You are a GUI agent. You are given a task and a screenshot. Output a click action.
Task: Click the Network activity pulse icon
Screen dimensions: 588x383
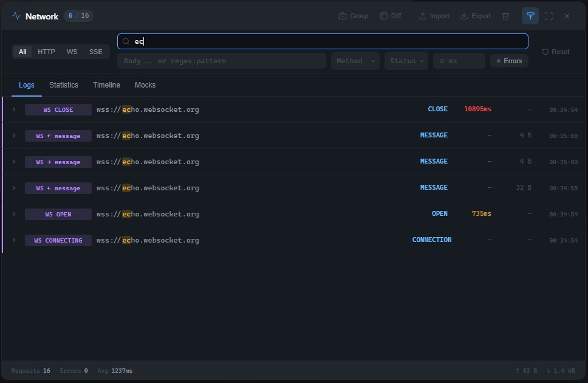16,16
